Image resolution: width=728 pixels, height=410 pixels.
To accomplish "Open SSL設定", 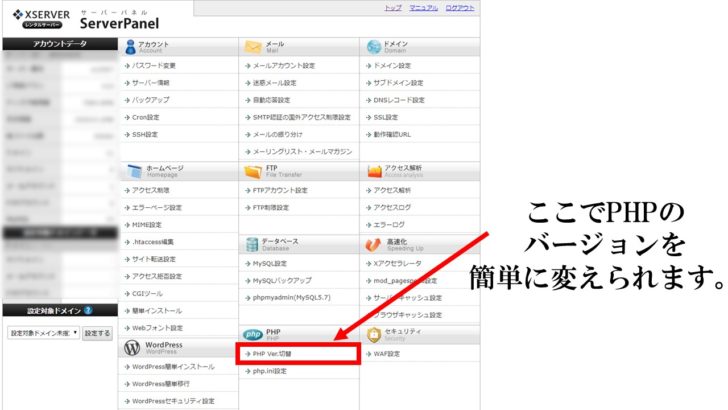I will point(386,117).
